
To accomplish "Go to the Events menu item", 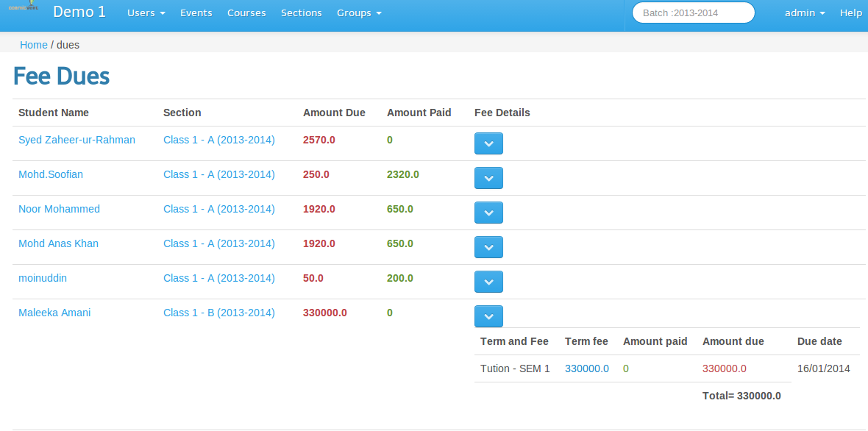I will (x=196, y=13).
